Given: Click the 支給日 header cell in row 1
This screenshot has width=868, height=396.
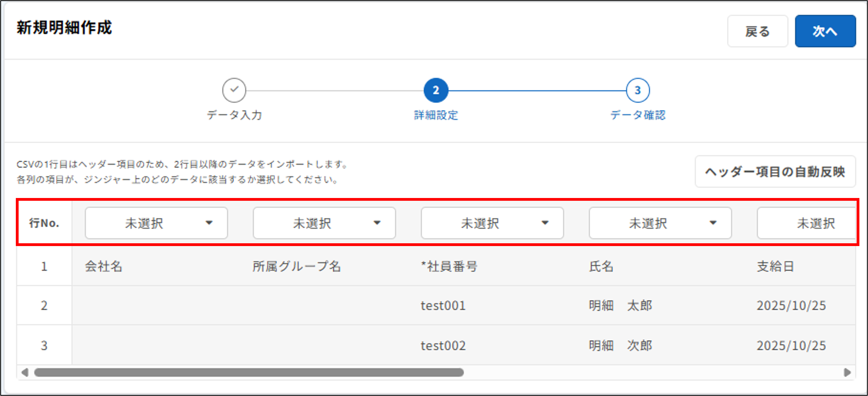Looking at the screenshot, I should 775,266.
